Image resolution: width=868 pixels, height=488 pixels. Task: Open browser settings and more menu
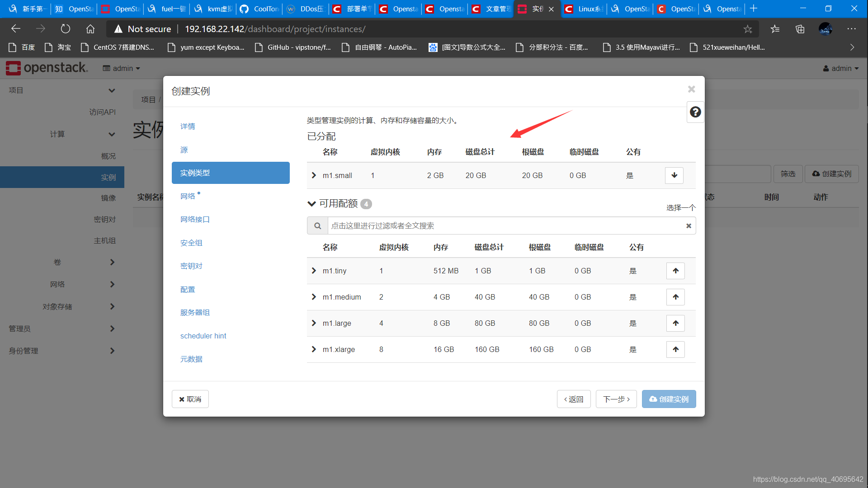851,29
